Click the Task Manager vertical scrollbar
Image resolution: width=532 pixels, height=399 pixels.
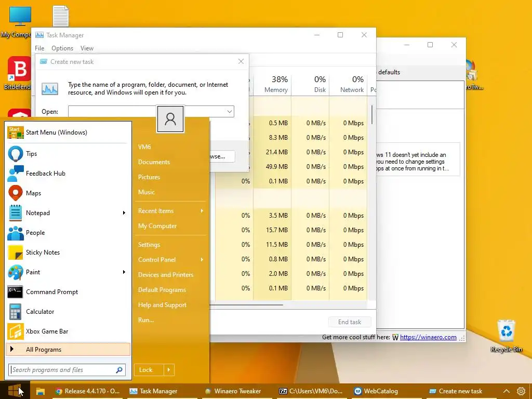coord(372,114)
